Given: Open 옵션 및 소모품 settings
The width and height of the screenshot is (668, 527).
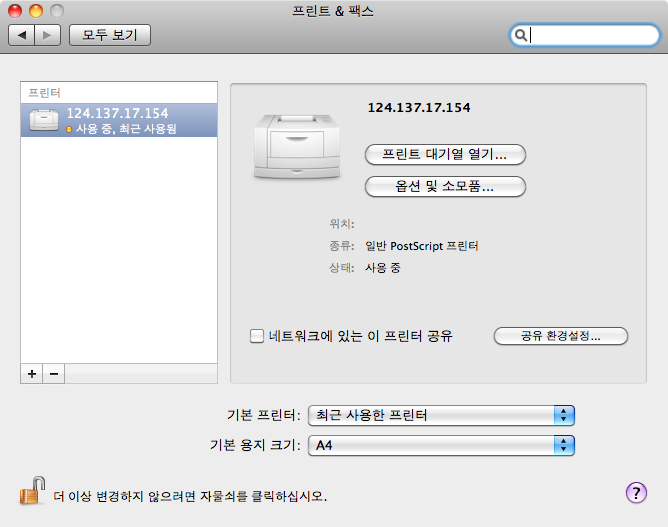Looking at the screenshot, I should pyautogui.click(x=445, y=187).
